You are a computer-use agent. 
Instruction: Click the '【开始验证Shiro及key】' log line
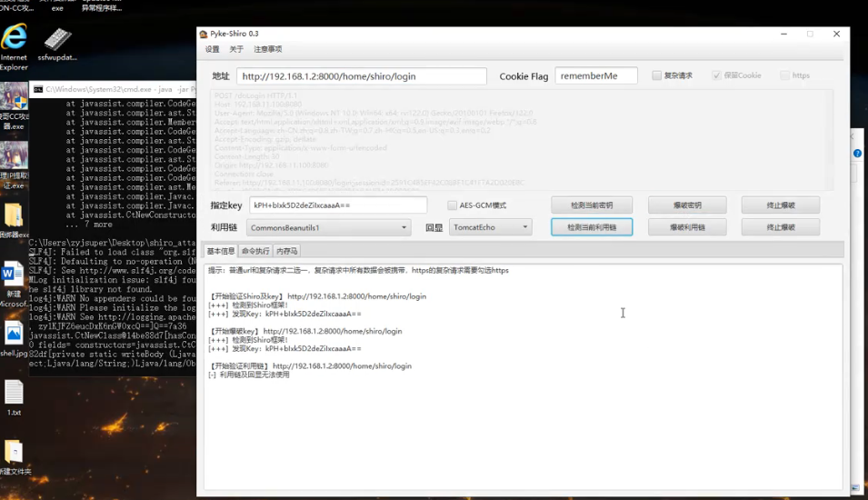pos(317,296)
